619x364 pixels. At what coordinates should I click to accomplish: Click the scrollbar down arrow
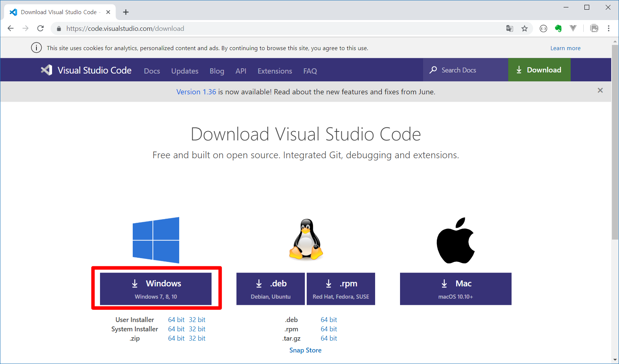coord(615,360)
